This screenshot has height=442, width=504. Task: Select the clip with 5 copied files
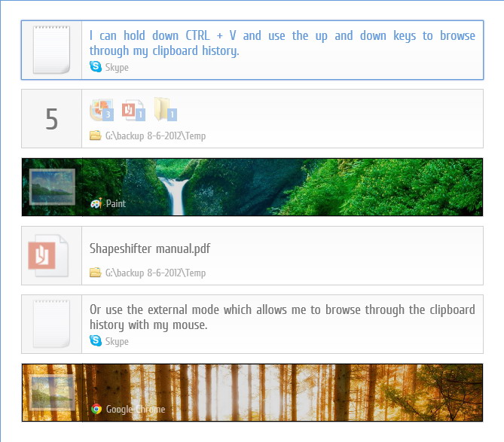pos(252,118)
